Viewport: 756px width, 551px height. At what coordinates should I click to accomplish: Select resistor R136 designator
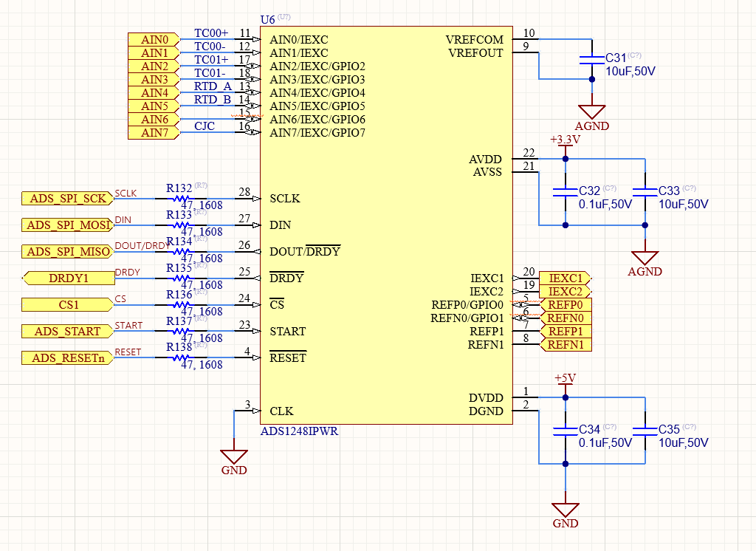[x=179, y=294]
